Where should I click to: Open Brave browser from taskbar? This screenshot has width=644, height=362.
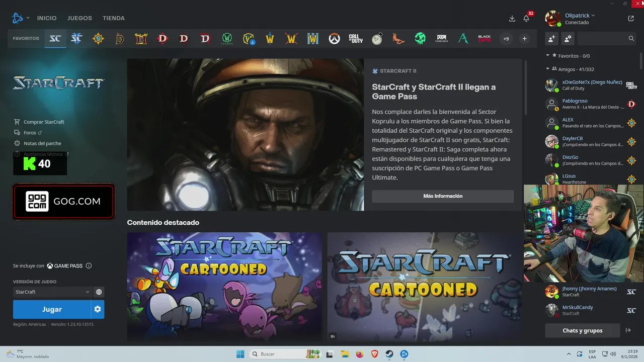374,354
